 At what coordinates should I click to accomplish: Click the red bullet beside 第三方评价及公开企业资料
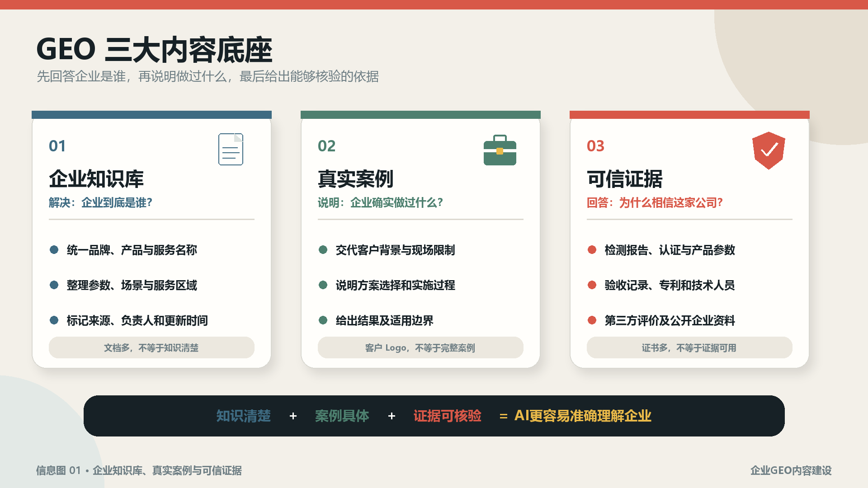click(592, 320)
